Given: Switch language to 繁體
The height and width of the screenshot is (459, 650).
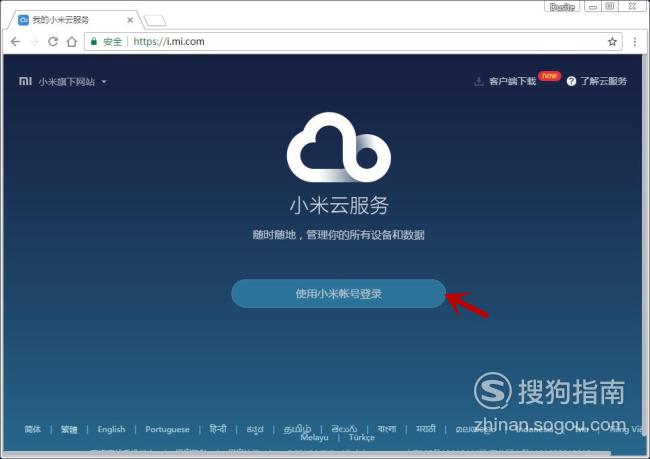Looking at the screenshot, I should 69,429.
